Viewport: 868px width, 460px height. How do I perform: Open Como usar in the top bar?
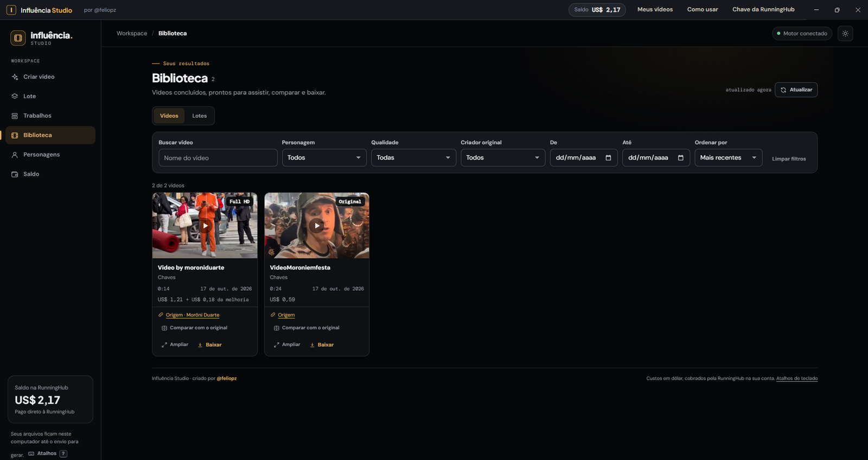tap(703, 10)
